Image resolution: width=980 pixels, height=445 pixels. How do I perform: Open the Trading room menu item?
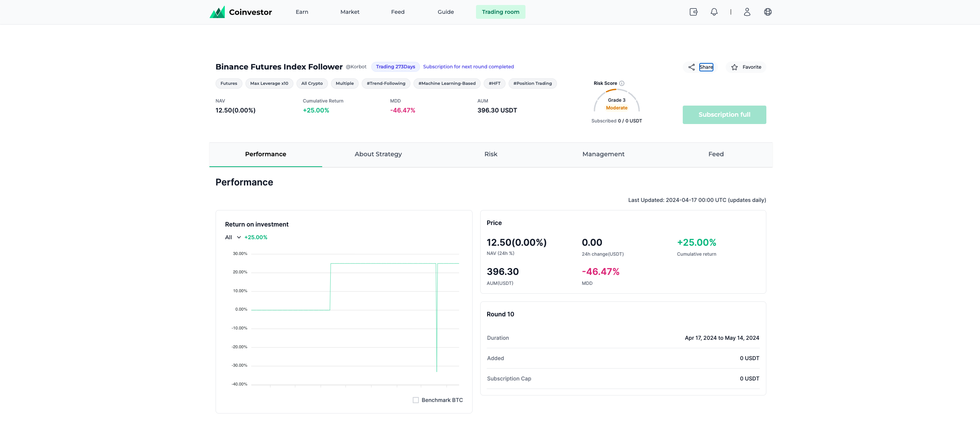(500, 12)
